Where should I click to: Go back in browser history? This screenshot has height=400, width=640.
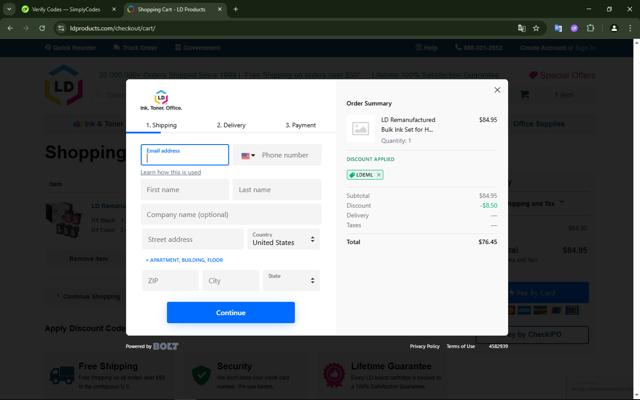point(10,28)
